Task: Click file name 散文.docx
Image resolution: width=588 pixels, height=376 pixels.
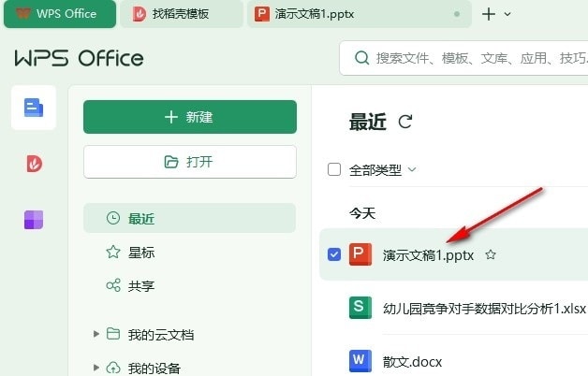Action: 412,362
